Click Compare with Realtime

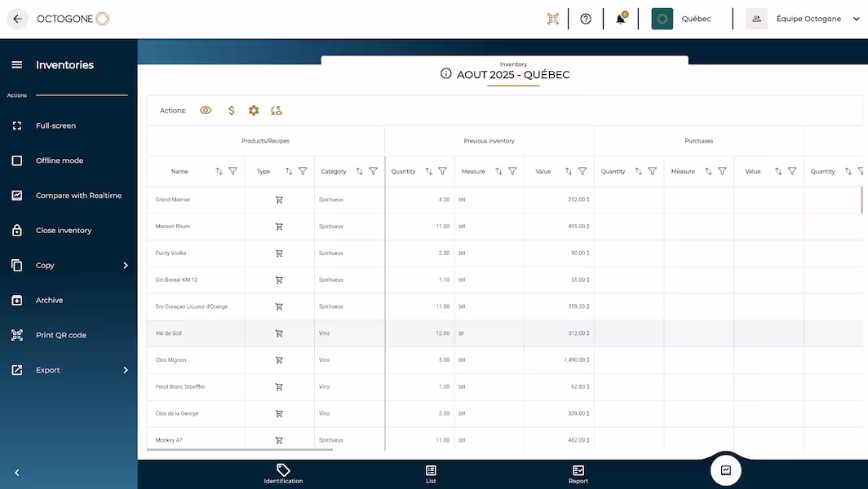click(x=78, y=196)
